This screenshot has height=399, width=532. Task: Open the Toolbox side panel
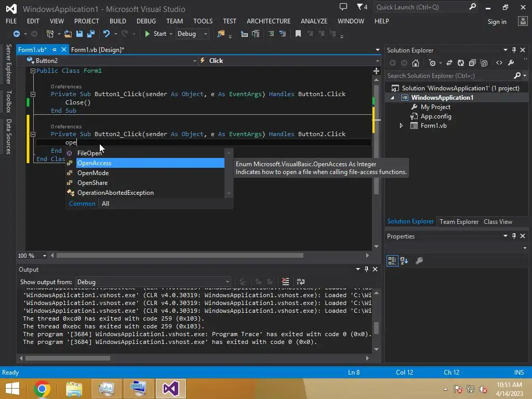8,101
